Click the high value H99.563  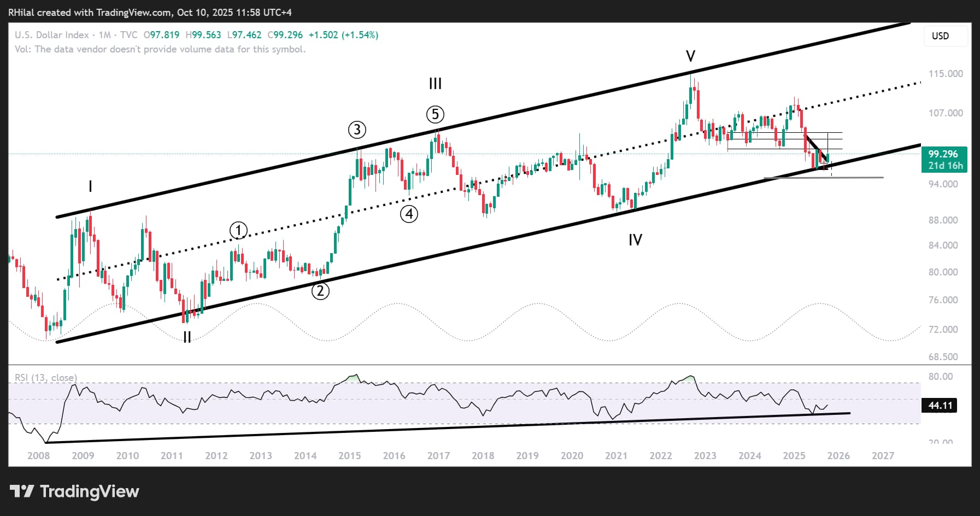[x=203, y=35]
